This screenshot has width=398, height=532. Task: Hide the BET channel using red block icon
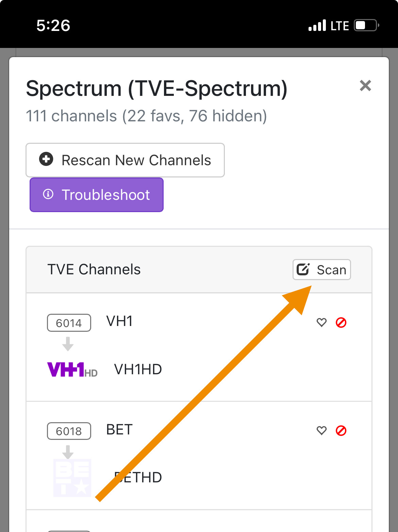tap(341, 430)
